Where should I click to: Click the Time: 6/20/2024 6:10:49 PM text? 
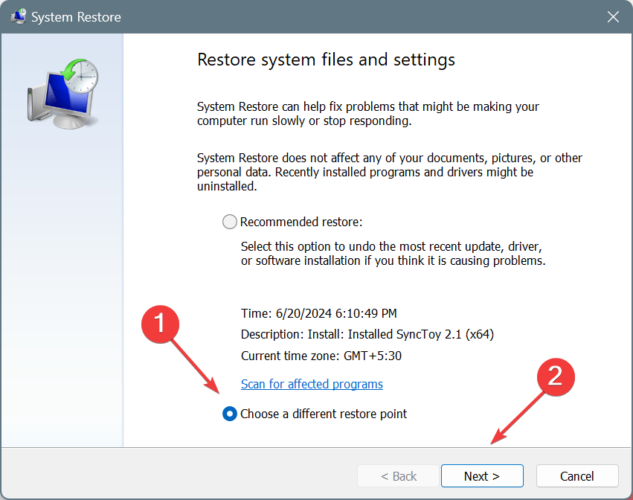click(319, 313)
